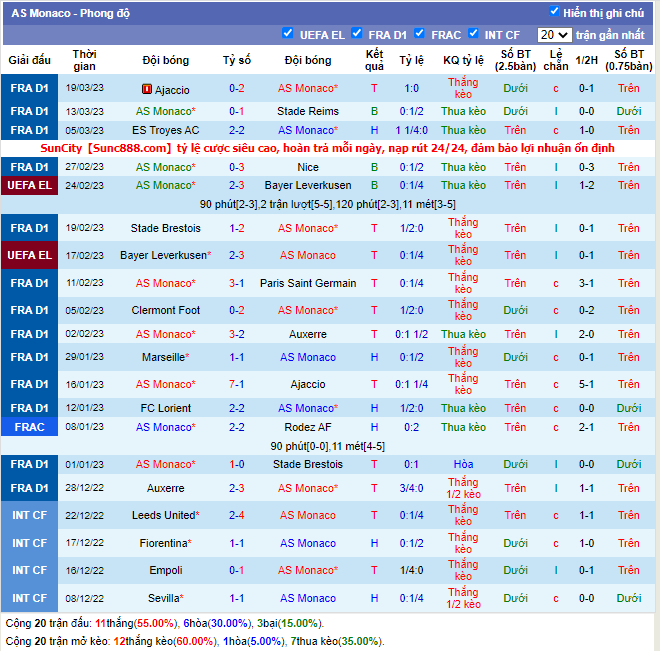
Task: Click the FRAC league badge for Rodez AF match
Action: point(29,427)
